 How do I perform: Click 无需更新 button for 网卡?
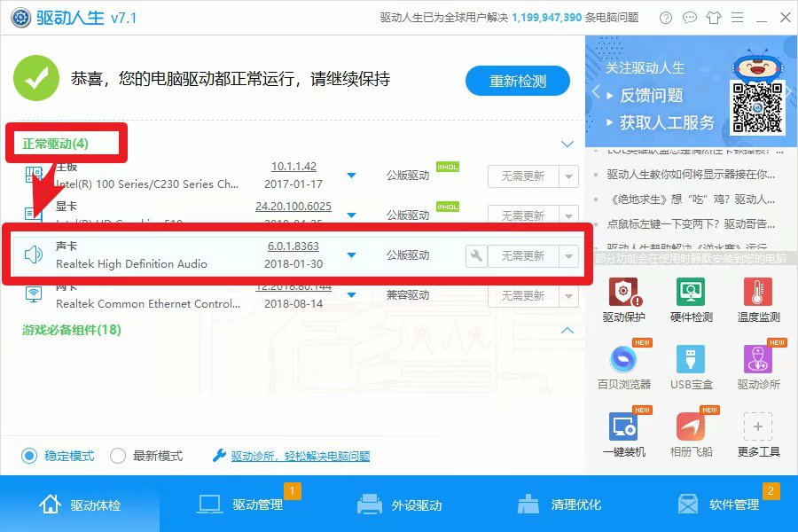point(523,296)
